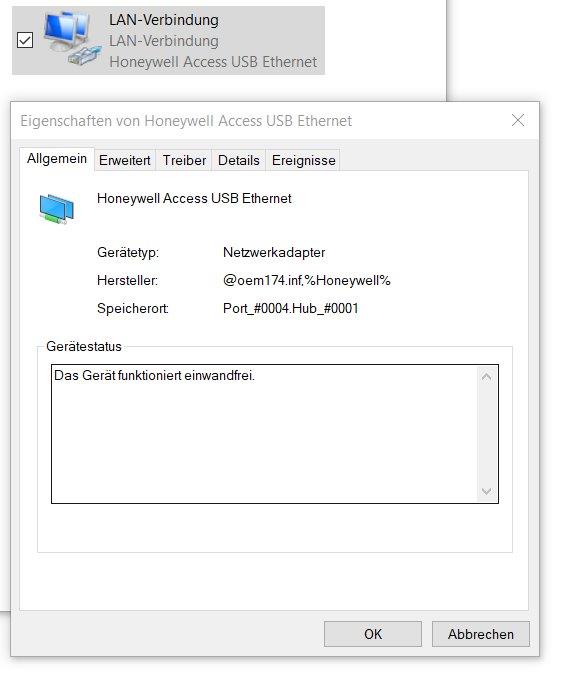Click the 'Gerätetyp:' label
Viewport: 564px width, 675px height.
pyautogui.click(x=128, y=252)
